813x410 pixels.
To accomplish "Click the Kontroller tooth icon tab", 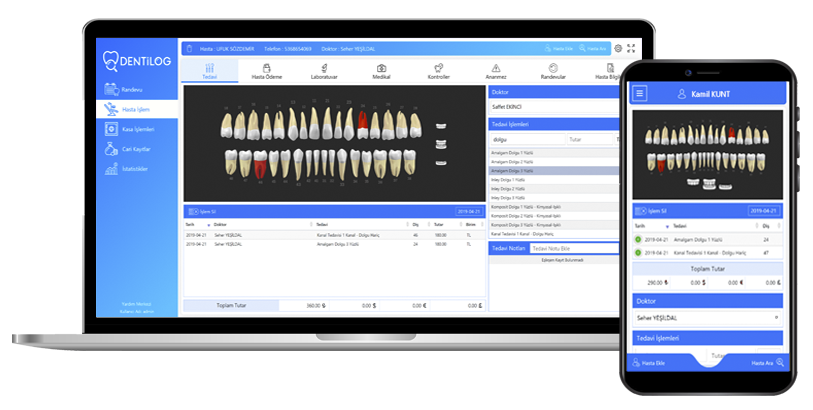I will (438, 71).
